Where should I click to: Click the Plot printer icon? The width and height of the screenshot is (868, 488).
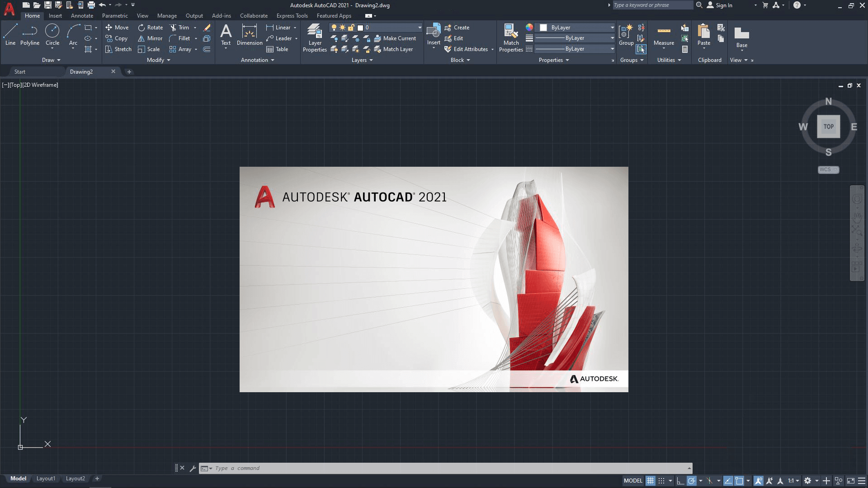pyautogui.click(x=91, y=5)
